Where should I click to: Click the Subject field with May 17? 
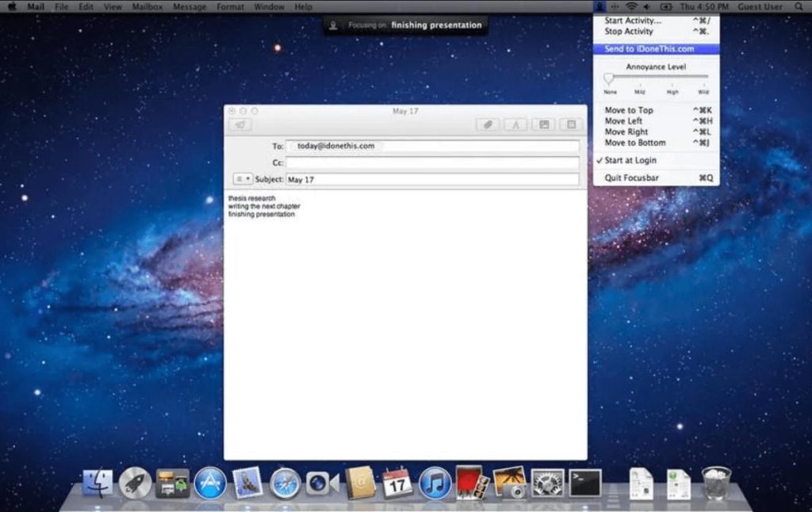(x=432, y=179)
